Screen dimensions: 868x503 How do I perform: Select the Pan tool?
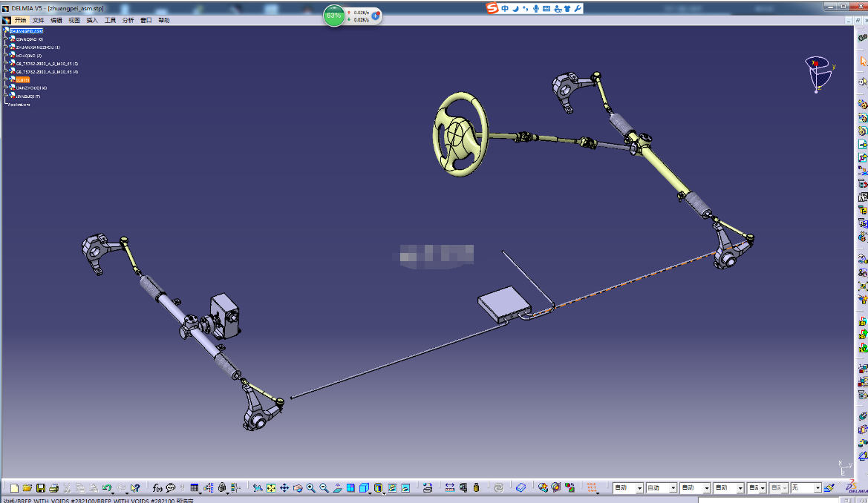point(284,488)
